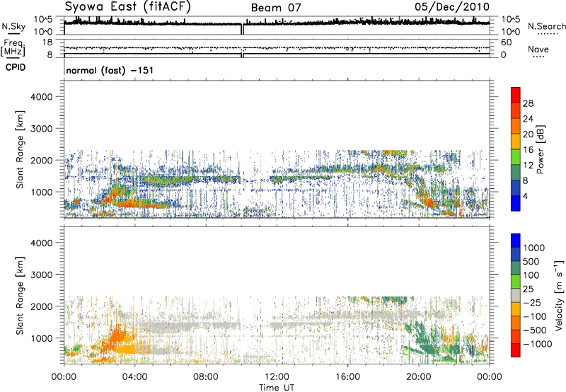Click the "18" frequency axis tick
This screenshot has width=566, height=392.
point(47,42)
